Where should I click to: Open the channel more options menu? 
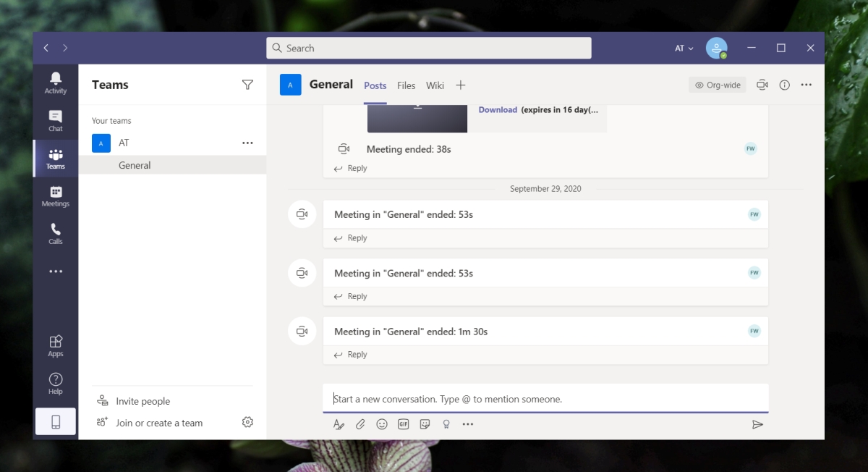pyautogui.click(x=806, y=85)
